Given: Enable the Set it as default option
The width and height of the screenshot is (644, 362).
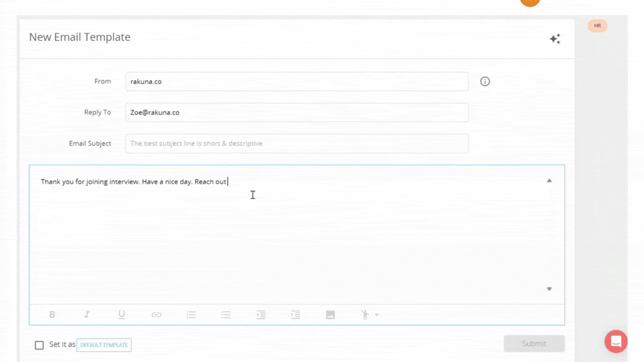Looking at the screenshot, I should point(39,345).
